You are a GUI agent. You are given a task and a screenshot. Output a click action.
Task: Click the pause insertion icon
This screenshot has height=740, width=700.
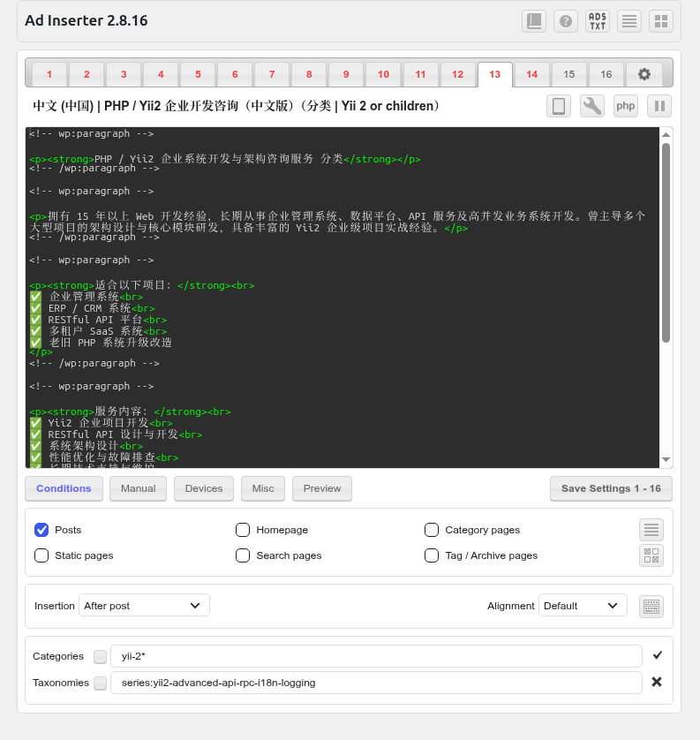coord(659,106)
